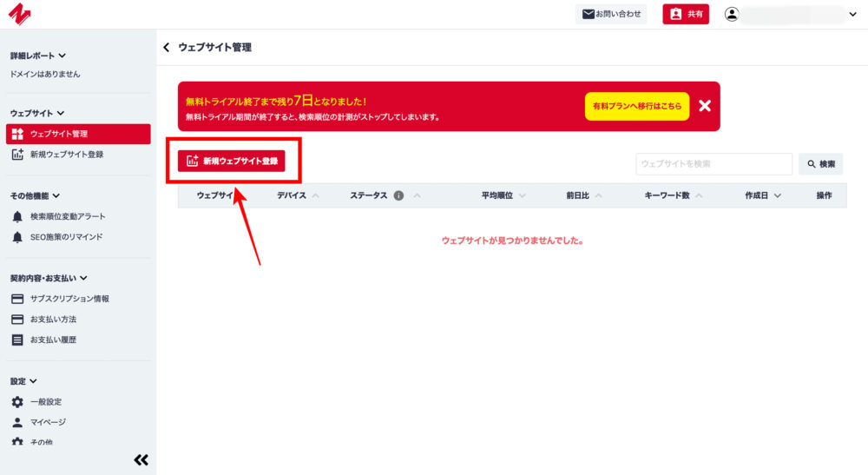
Task: Collapse the ウェブサイト sidebar section
Action: pos(36,113)
